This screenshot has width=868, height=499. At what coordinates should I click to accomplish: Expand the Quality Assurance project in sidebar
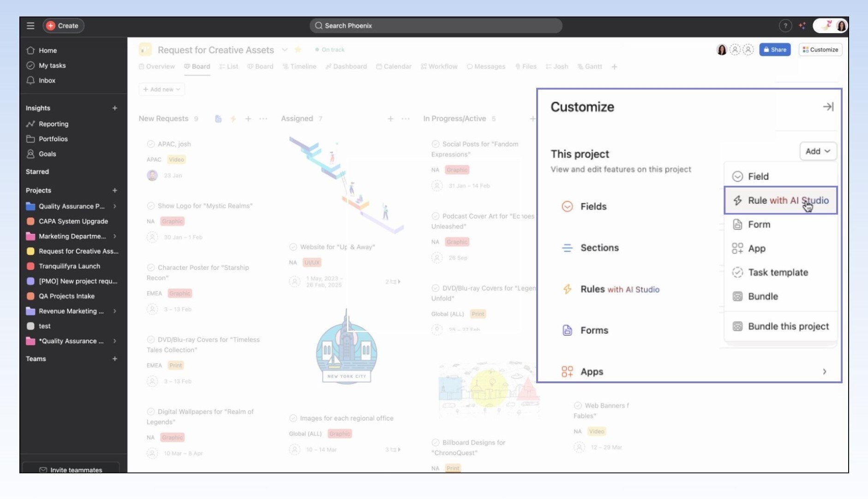(114, 206)
